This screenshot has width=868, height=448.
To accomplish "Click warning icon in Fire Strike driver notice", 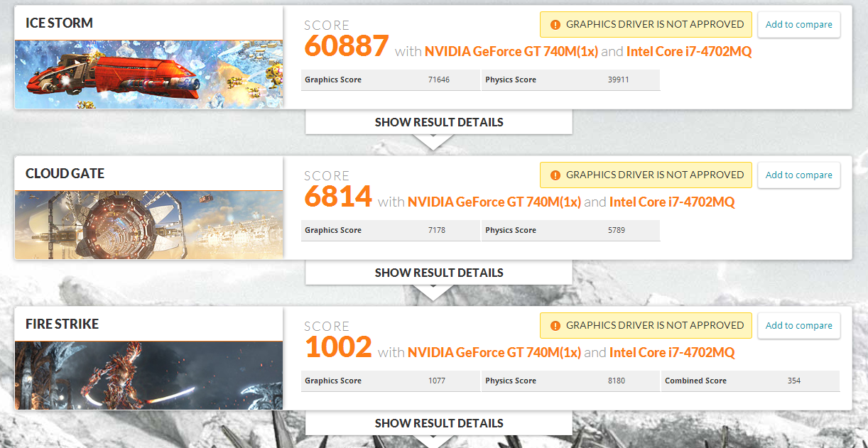I will tap(555, 325).
